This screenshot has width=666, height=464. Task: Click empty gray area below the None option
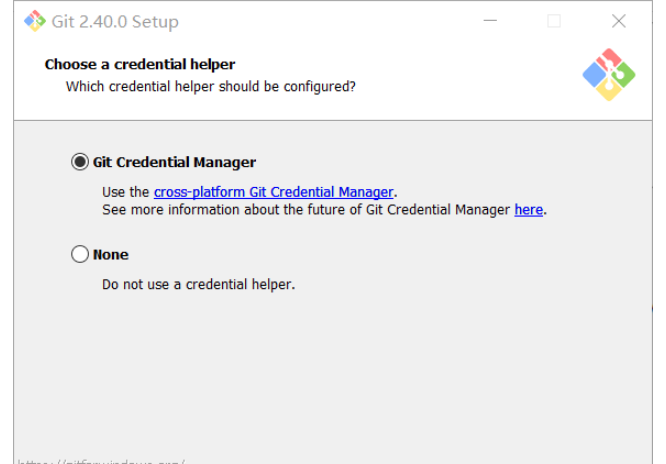330,370
